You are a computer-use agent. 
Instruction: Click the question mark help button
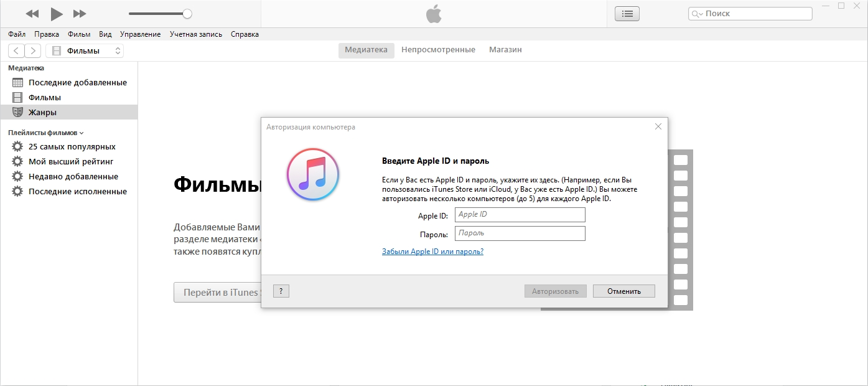click(x=281, y=291)
